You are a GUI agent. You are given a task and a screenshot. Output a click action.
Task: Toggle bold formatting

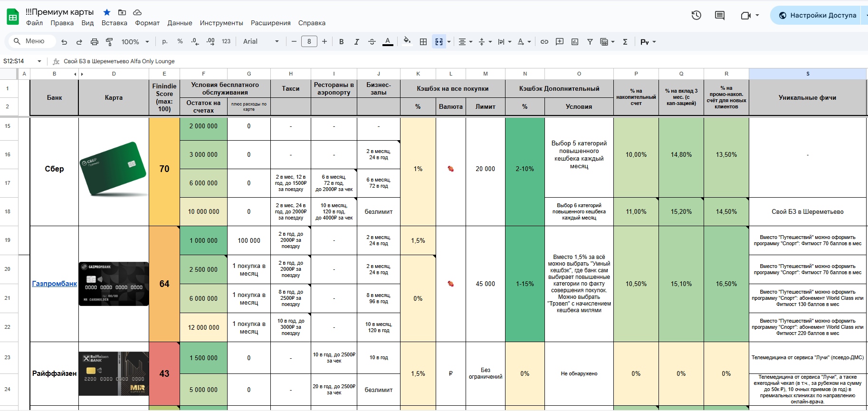click(341, 42)
